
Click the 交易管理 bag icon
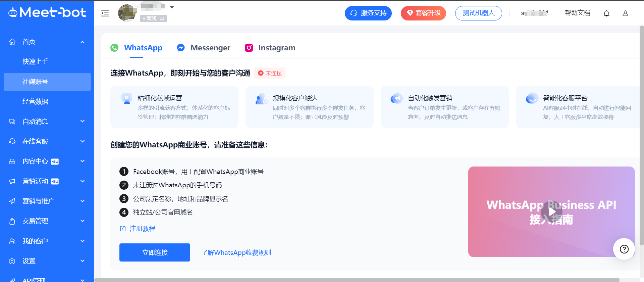point(12,221)
